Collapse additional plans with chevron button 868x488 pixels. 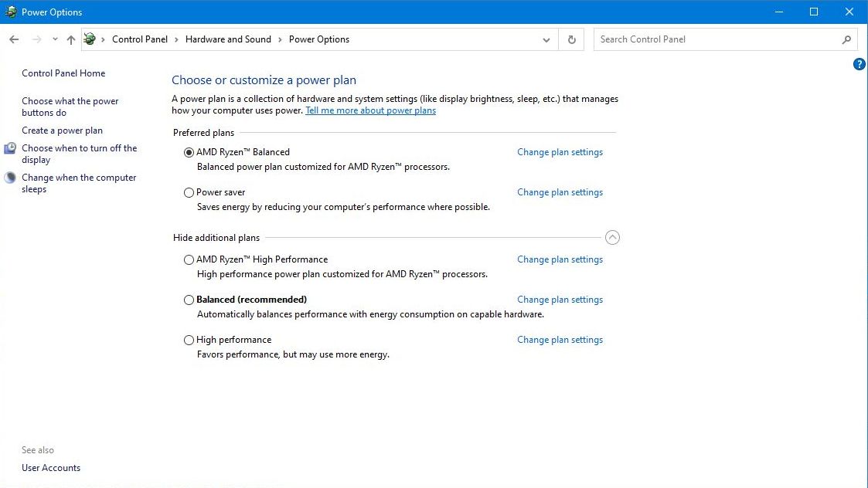612,237
